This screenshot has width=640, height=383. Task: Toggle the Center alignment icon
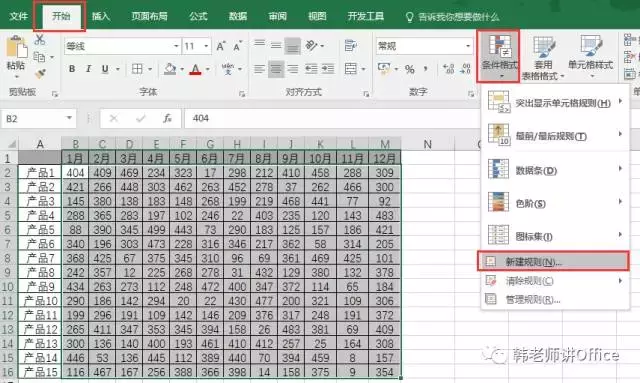coord(276,69)
